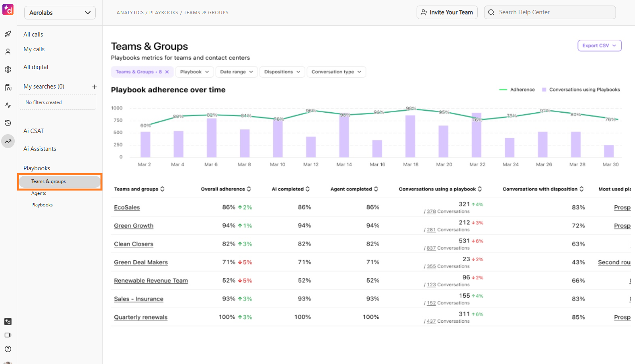The image size is (635, 364).
Task: Click the search magnifier icon
Action: [x=491, y=12]
